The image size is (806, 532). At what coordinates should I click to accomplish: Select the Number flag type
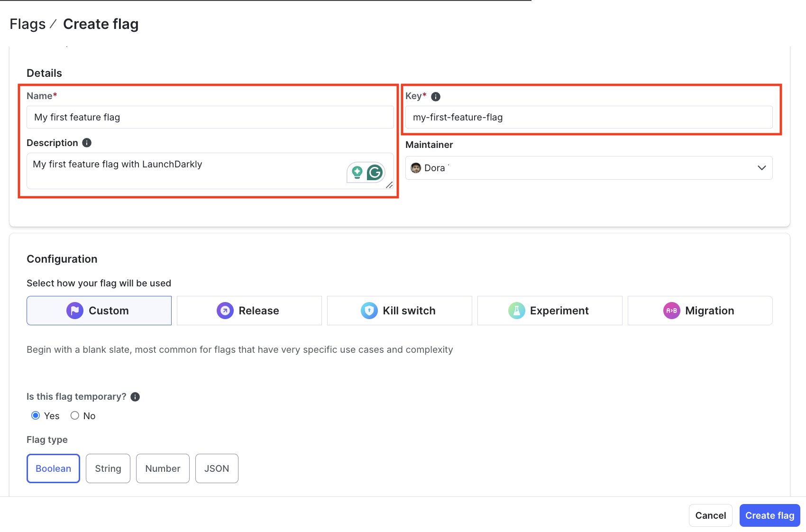163,468
